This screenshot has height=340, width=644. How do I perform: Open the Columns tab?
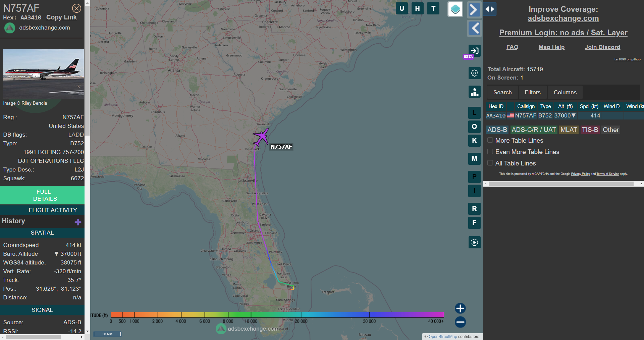coord(565,92)
